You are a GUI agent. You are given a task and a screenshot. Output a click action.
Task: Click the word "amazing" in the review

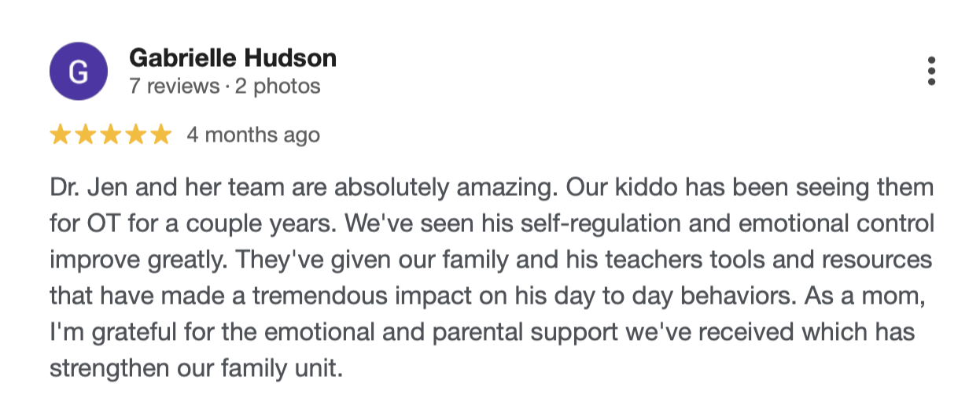coord(499,190)
